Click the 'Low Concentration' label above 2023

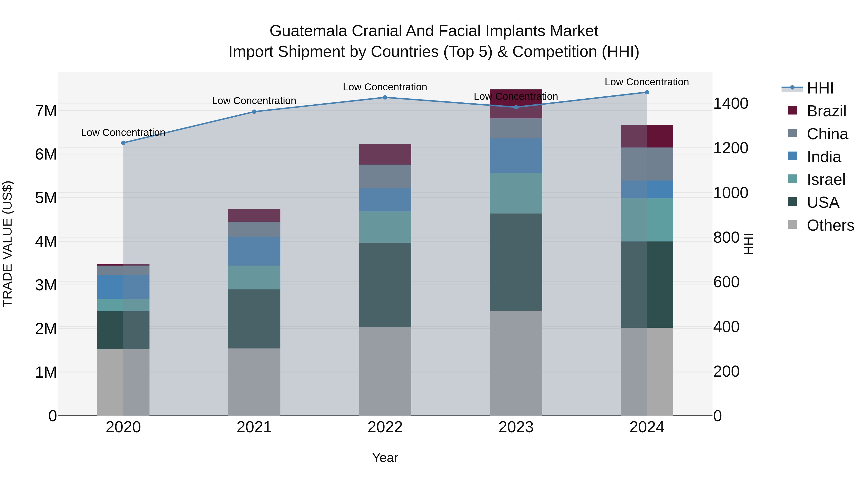pos(516,97)
